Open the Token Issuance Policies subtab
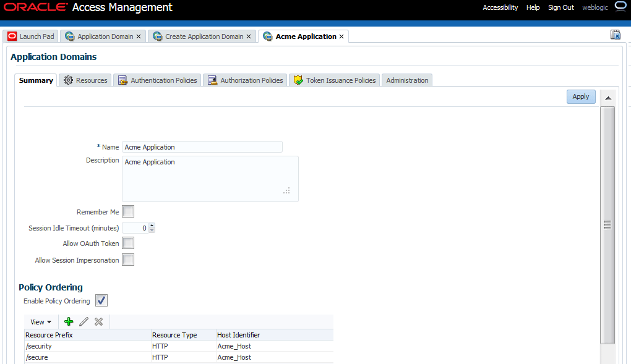The image size is (631, 364). (335, 80)
